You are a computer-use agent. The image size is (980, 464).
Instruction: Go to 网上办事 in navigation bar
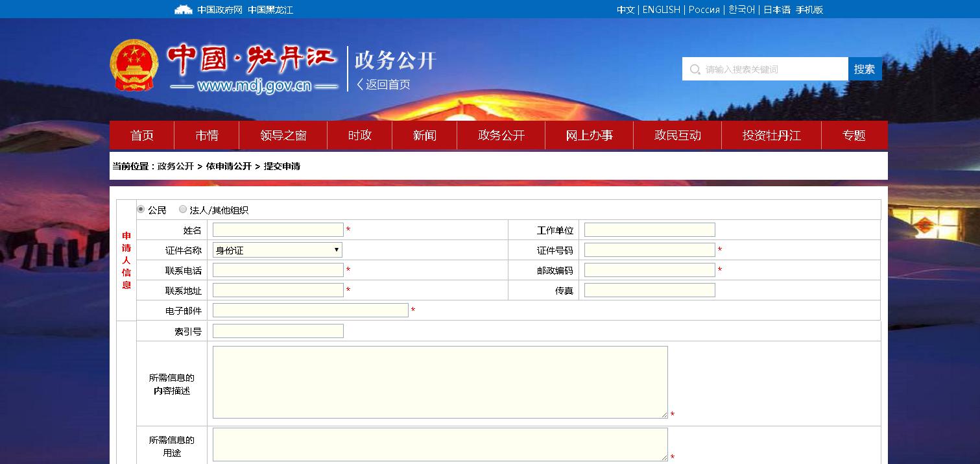point(589,136)
